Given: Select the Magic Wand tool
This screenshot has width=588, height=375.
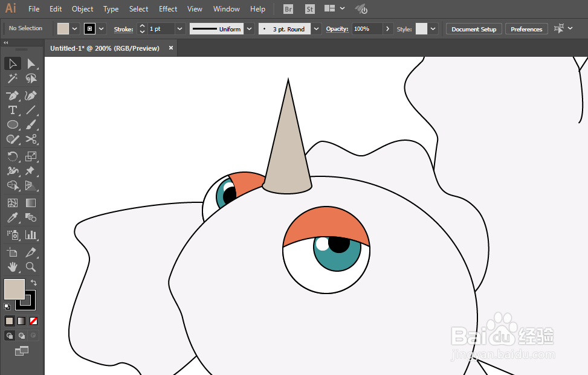Looking at the screenshot, I should pos(12,79).
